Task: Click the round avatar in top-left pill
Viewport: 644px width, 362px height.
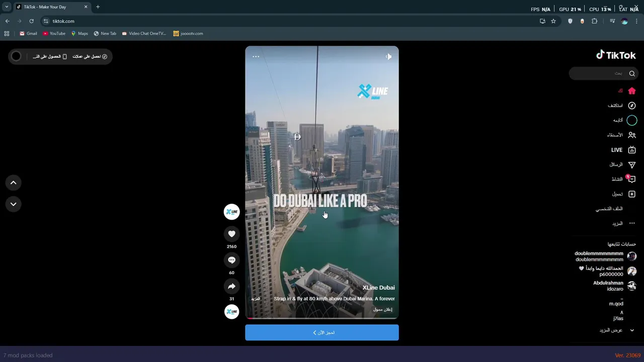Action: 16,56
